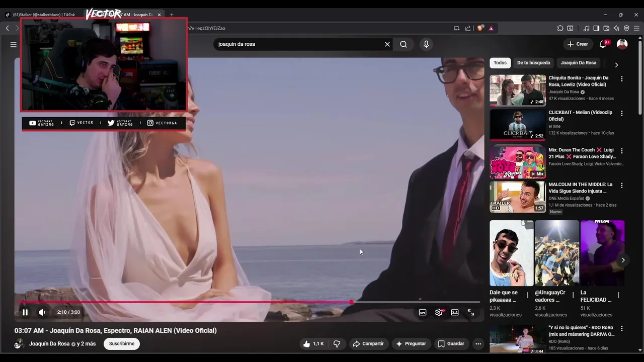644x362 pixels.
Task: Open Chiquita Bonita video thumbnail
Action: coord(518,90)
